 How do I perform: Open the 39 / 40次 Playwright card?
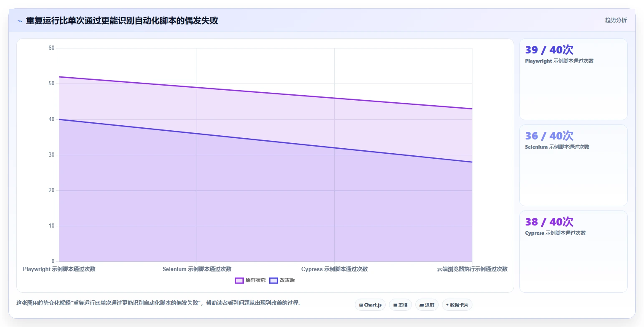(573, 79)
